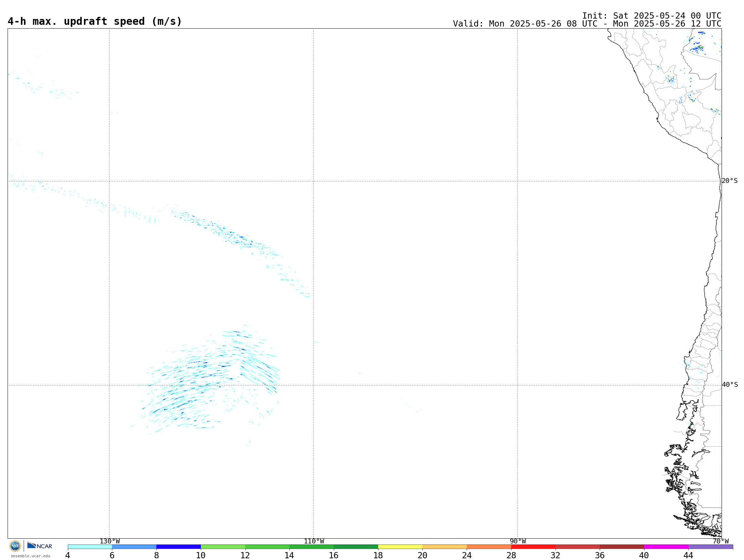Open the ensemble.ucar.edu text

coord(31,556)
